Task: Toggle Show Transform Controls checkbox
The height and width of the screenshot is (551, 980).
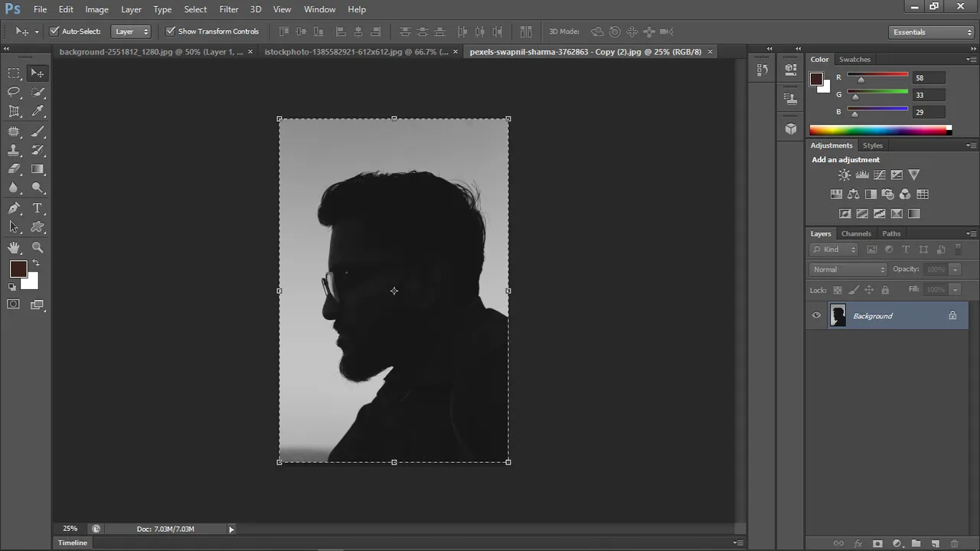Action: pyautogui.click(x=171, y=31)
